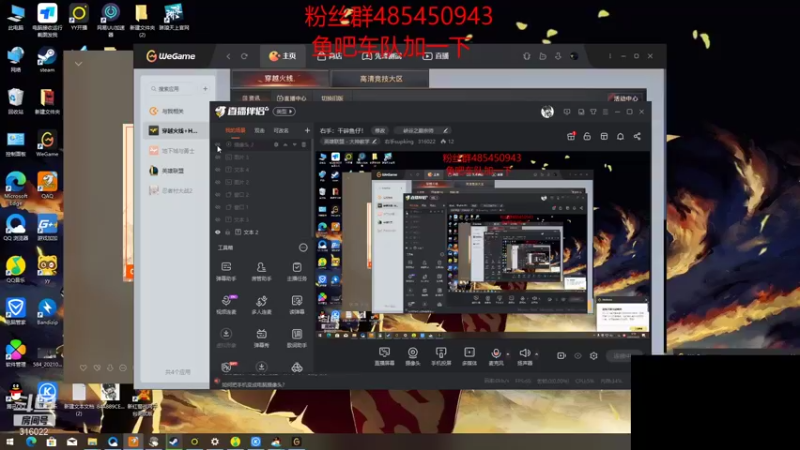This screenshot has width=800, height=450.
Task: Add a 直播屏幕 screen capture source
Action: (x=384, y=356)
